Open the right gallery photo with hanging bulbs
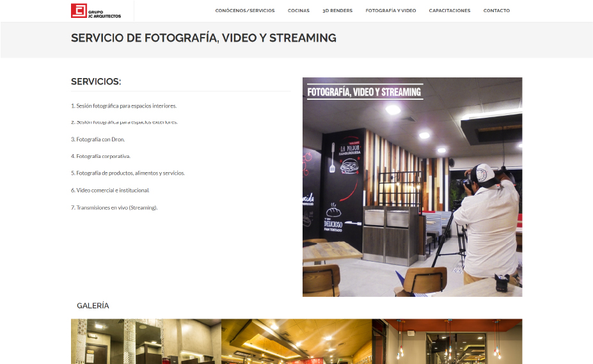 pyautogui.click(x=447, y=341)
